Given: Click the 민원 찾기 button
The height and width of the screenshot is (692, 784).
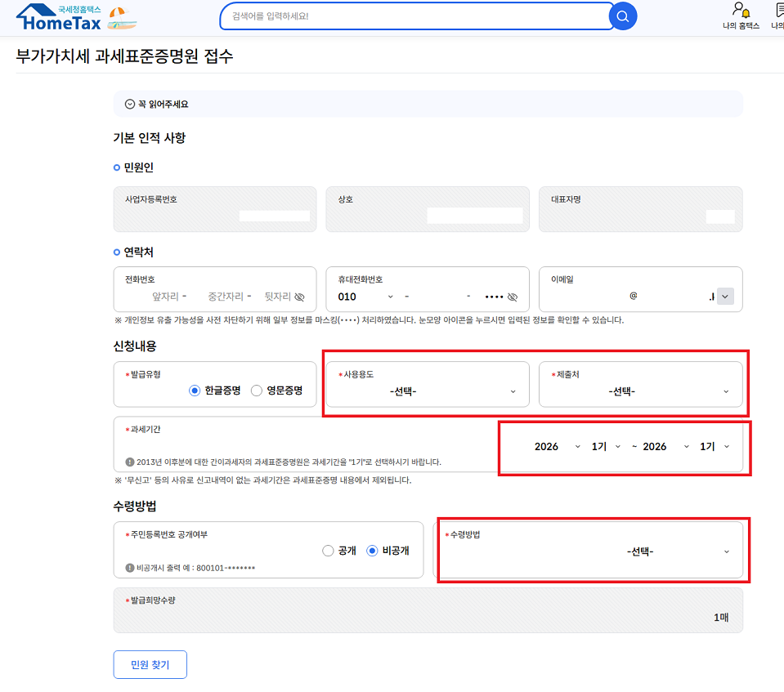Looking at the screenshot, I should 150,664.
